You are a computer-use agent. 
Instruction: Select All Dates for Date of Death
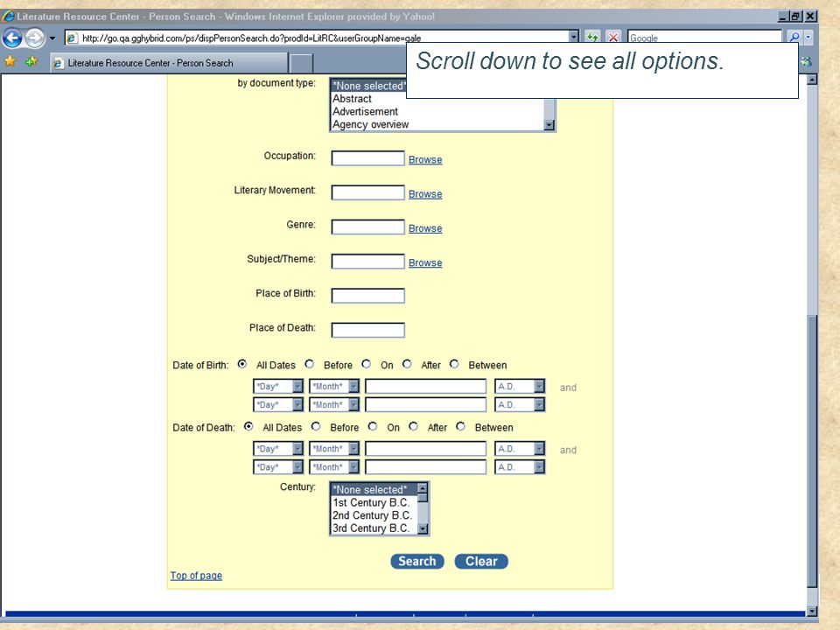tap(248, 426)
